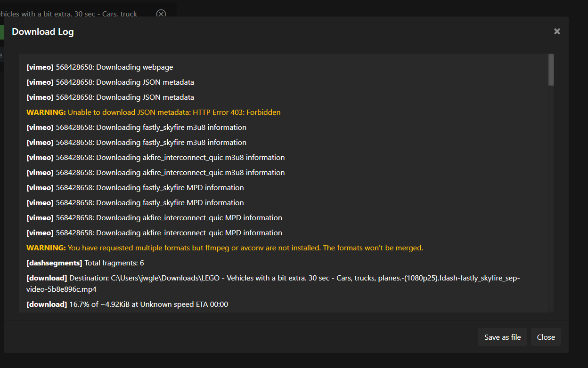Click the green item at the screen's left edge

[x=2, y=32]
